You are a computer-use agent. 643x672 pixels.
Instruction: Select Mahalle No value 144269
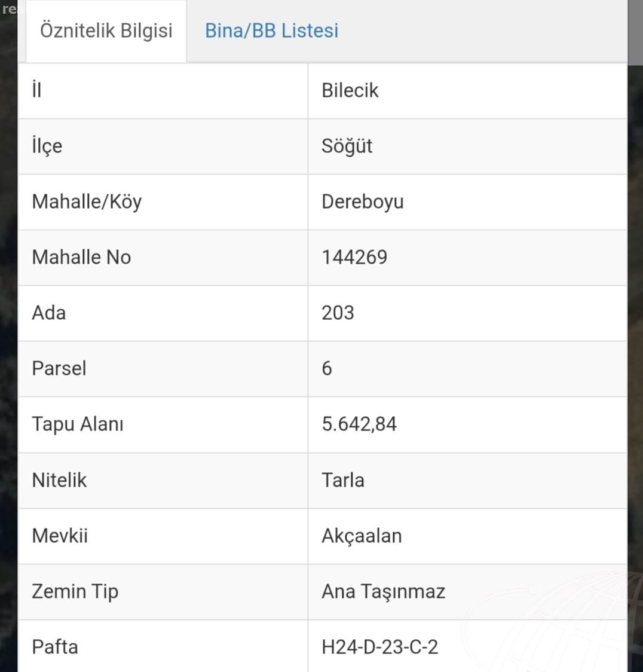tap(354, 258)
